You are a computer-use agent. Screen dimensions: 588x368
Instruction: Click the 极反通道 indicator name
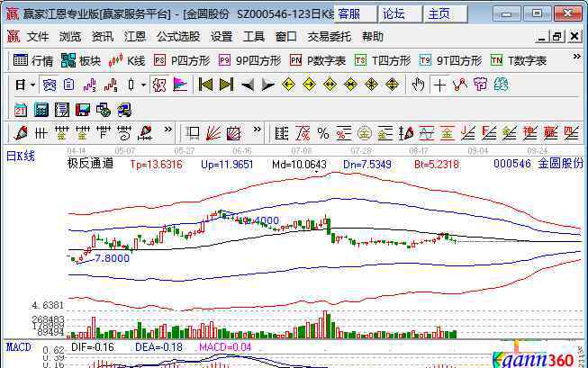[90, 164]
